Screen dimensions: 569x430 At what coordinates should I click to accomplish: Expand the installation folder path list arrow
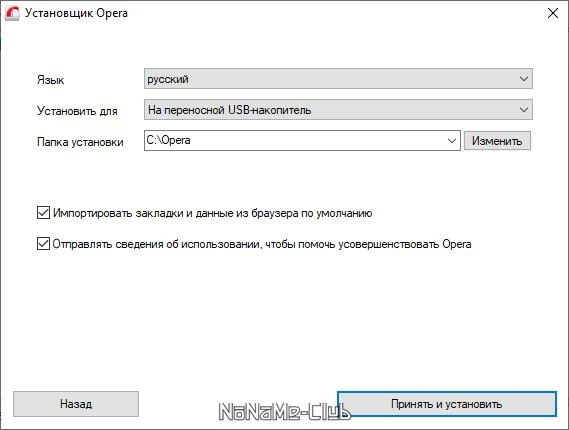click(451, 141)
